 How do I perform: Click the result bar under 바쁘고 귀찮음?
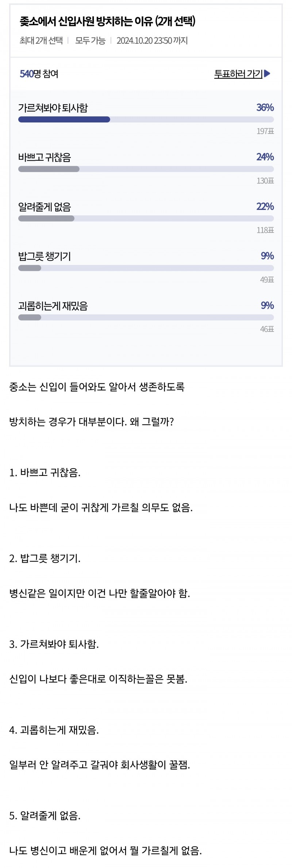[x=49, y=169]
